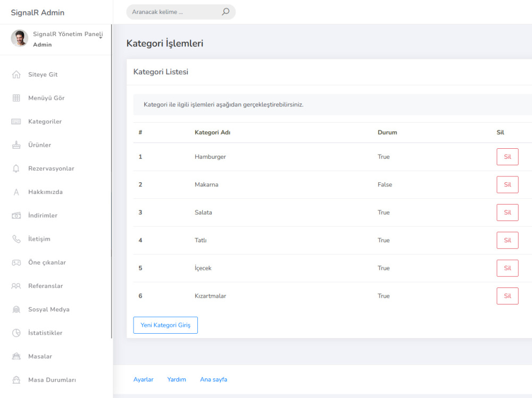Open the Ayarlar footer link

[143, 379]
